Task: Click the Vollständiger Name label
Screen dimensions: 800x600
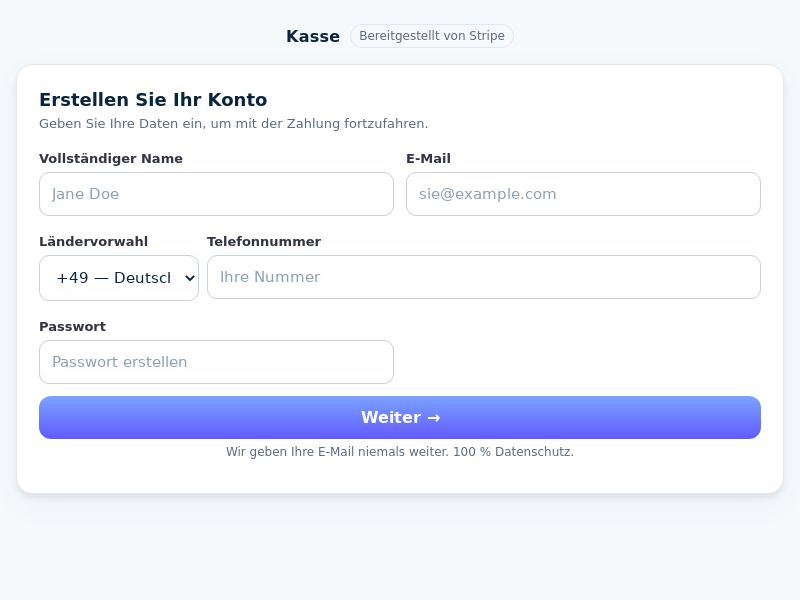Action: point(110,158)
